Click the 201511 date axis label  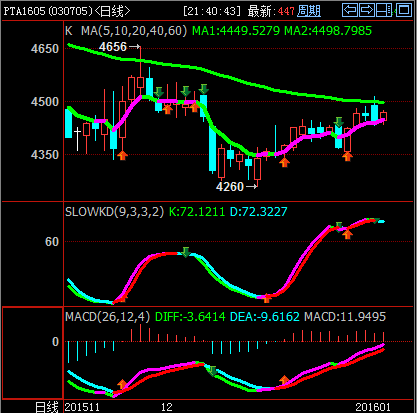tap(82, 407)
